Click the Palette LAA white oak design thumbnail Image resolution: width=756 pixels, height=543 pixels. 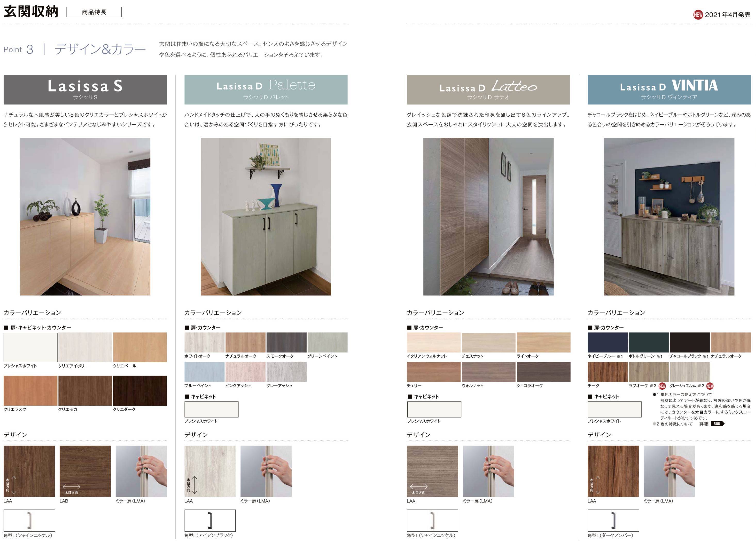210,471
